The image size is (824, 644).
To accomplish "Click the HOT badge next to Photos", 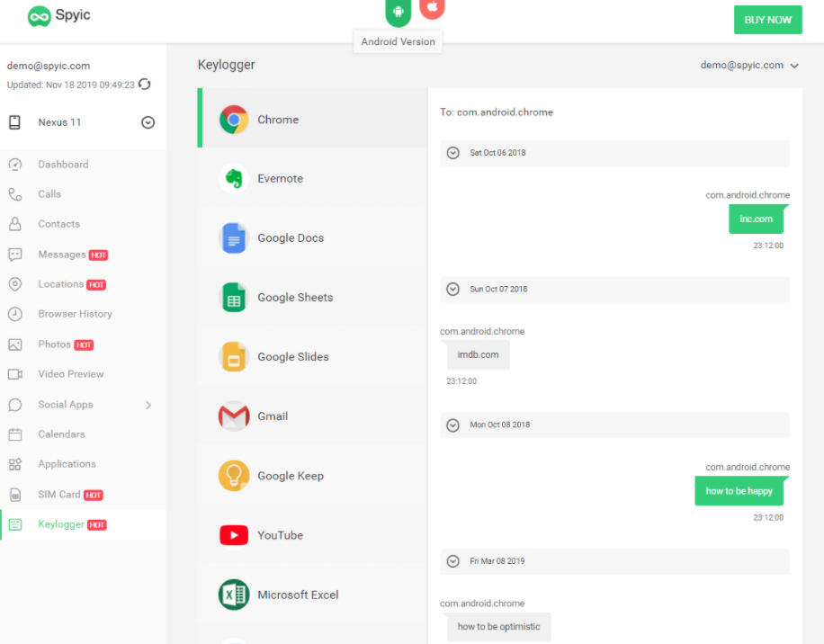I will click(x=84, y=345).
